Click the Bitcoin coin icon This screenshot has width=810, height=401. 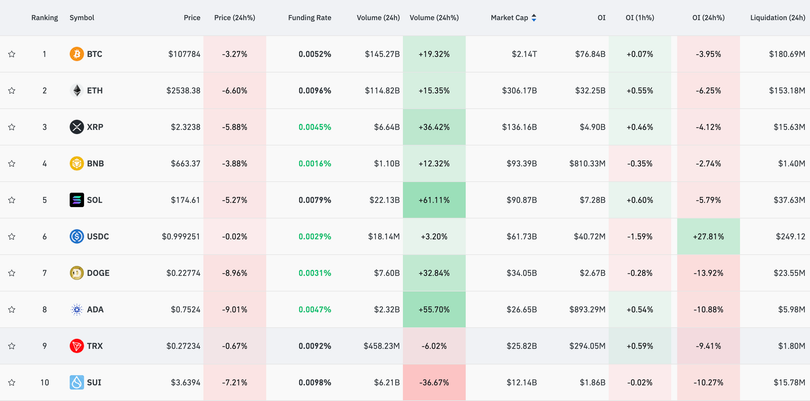[76, 54]
